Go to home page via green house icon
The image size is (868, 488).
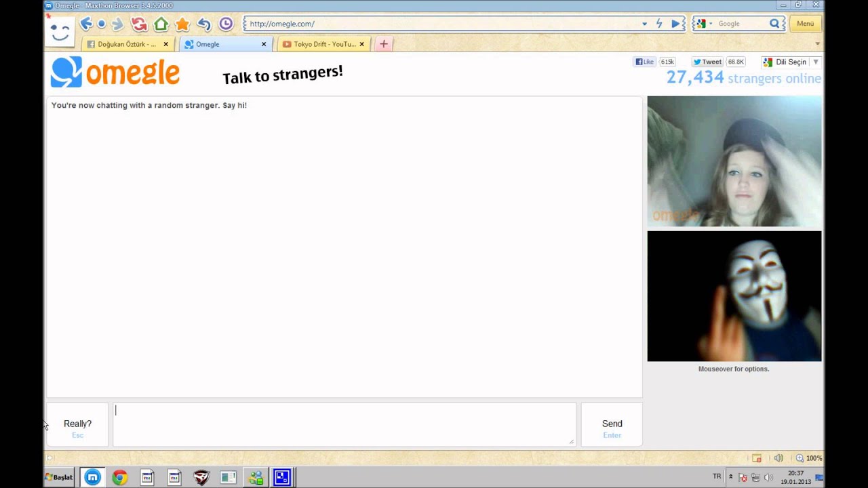point(161,24)
